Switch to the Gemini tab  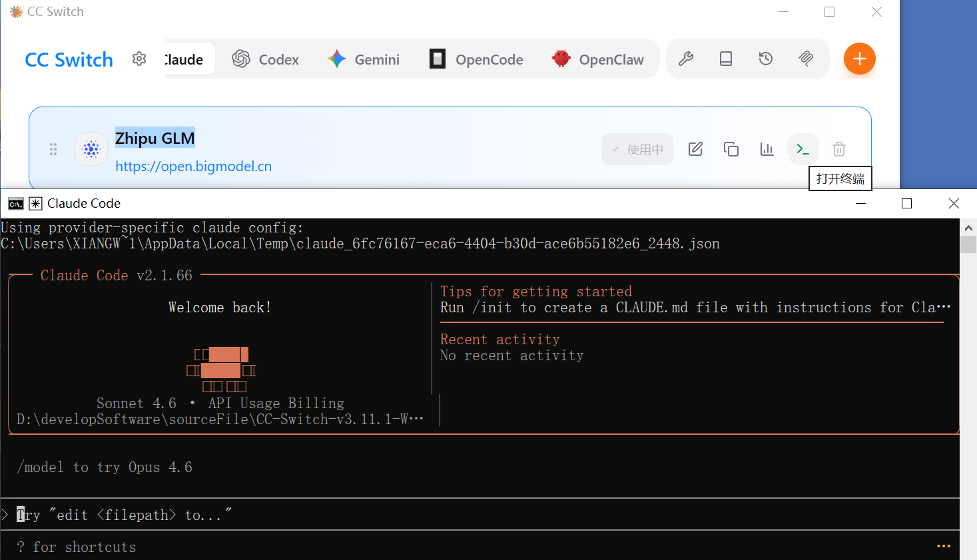click(364, 59)
